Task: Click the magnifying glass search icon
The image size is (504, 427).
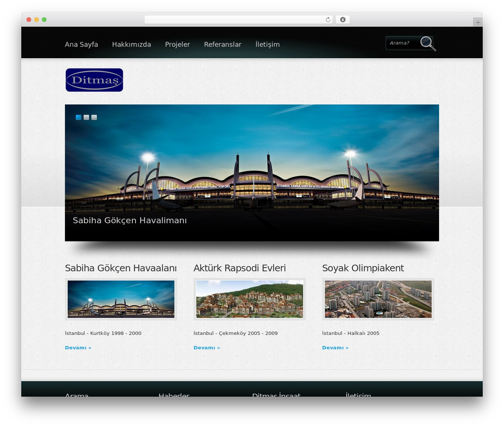Action: 428,43
